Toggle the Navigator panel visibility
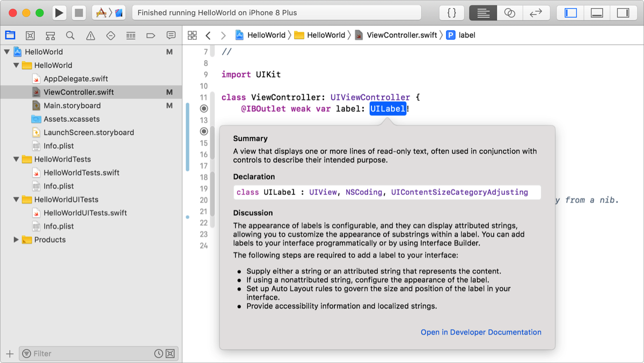Screen dimensions: 644x363 pos(571,13)
